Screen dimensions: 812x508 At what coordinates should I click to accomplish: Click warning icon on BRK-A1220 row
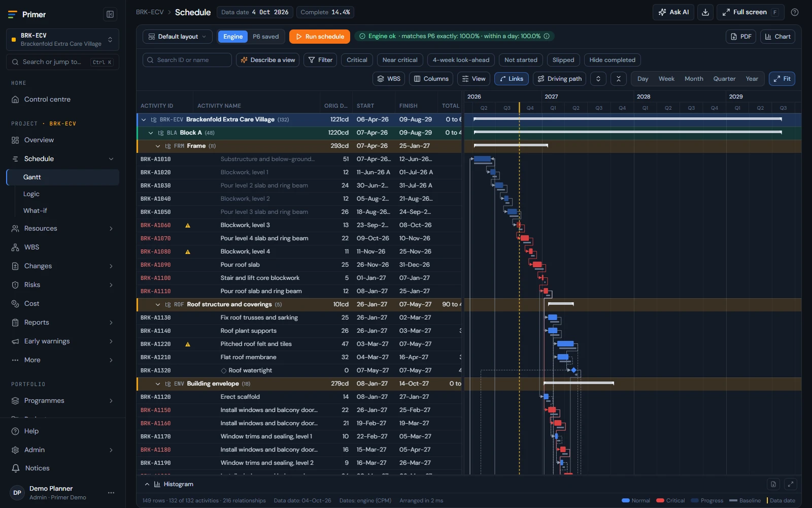[x=188, y=344]
